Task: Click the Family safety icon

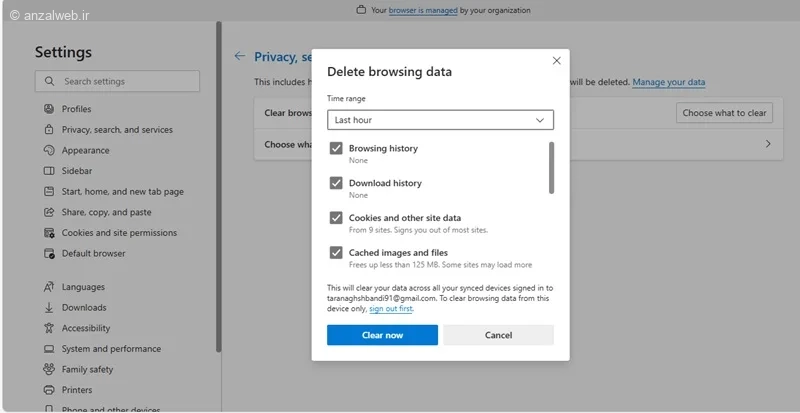Action: (x=49, y=369)
